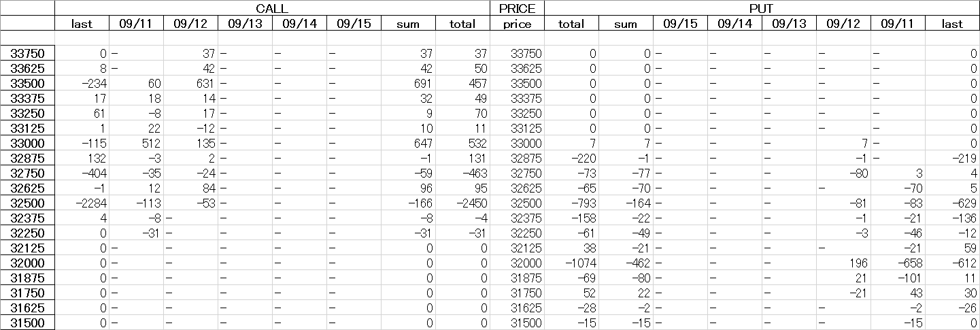Select the PUT last column header
The width and height of the screenshot is (980, 330).
click(952, 24)
